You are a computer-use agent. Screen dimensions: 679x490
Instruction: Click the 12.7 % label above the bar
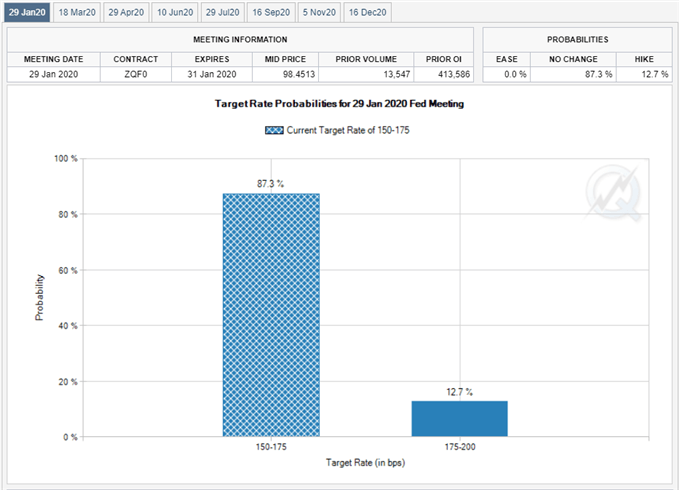[459, 392]
